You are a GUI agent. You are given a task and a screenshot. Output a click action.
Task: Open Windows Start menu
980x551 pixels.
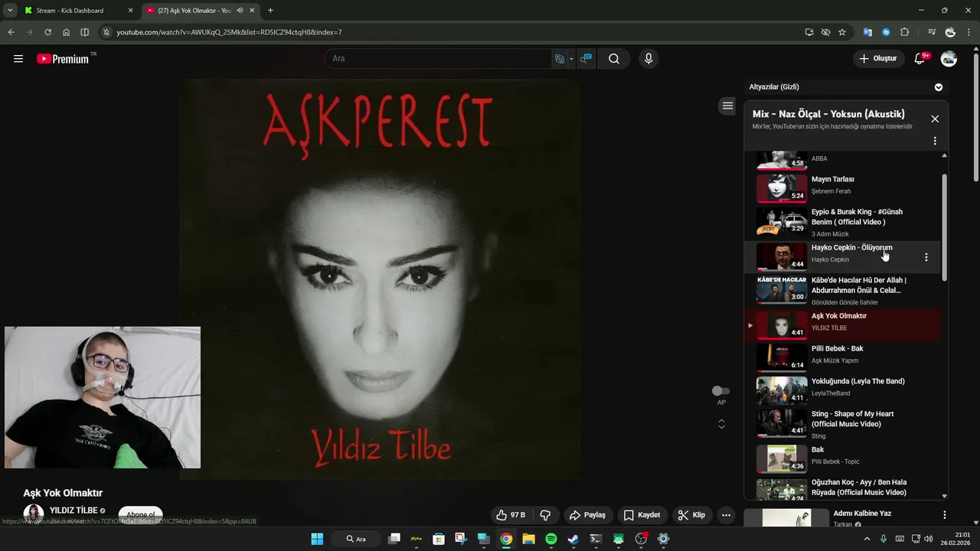tap(317, 539)
